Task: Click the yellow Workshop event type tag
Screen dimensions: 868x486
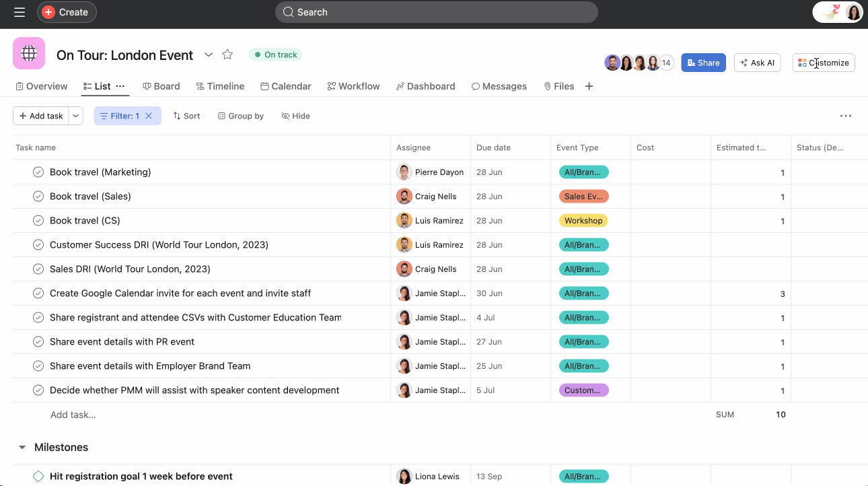Action: tap(583, 221)
